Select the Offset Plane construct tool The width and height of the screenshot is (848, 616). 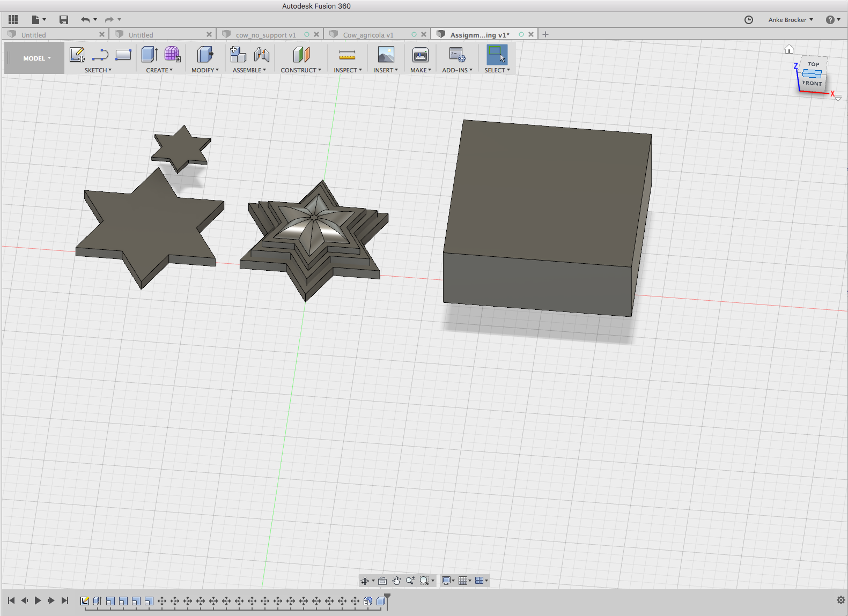click(x=301, y=55)
